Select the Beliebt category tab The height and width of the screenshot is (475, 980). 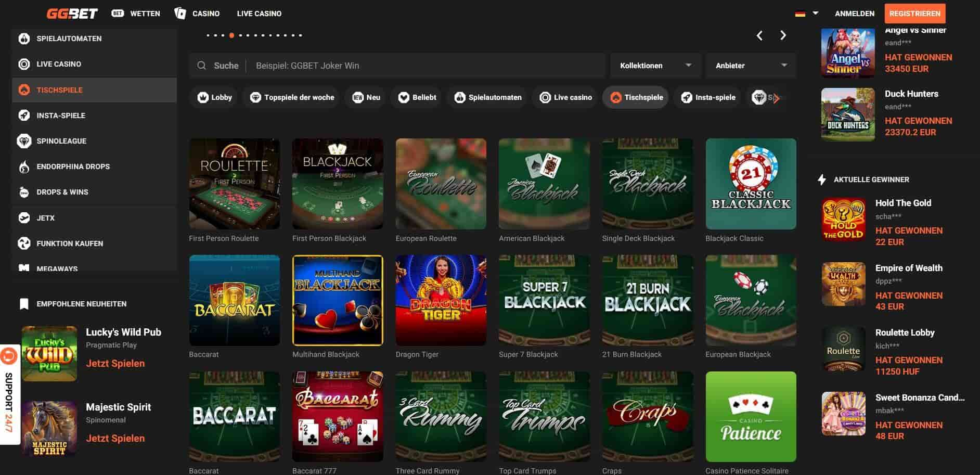pos(417,97)
